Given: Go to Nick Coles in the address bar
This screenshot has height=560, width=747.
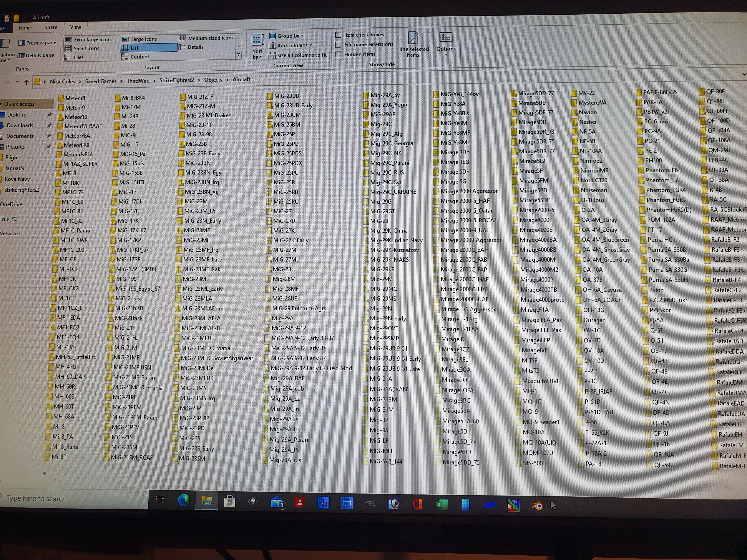Looking at the screenshot, I should pyautogui.click(x=62, y=81).
